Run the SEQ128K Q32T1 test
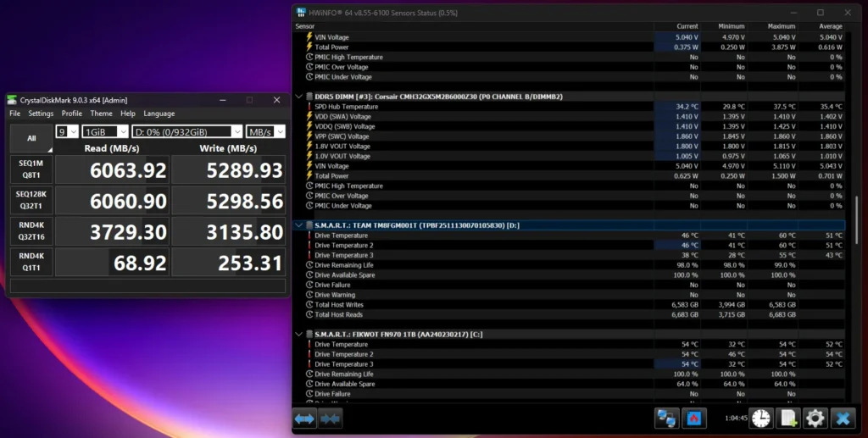This screenshot has height=438, width=868. [31, 200]
